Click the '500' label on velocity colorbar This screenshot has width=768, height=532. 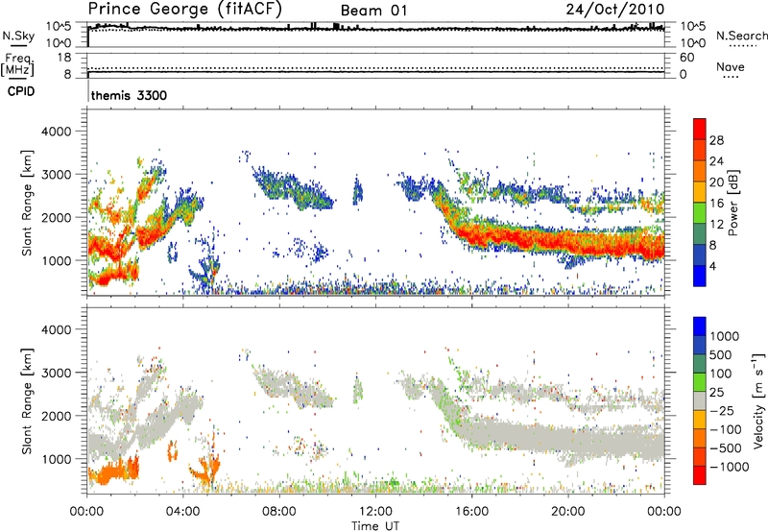[721, 355]
